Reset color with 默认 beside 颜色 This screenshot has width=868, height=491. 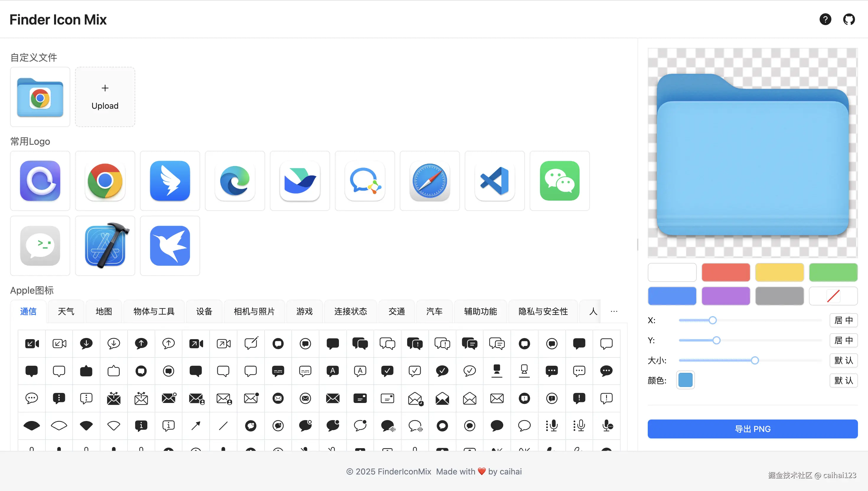point(843,381)
